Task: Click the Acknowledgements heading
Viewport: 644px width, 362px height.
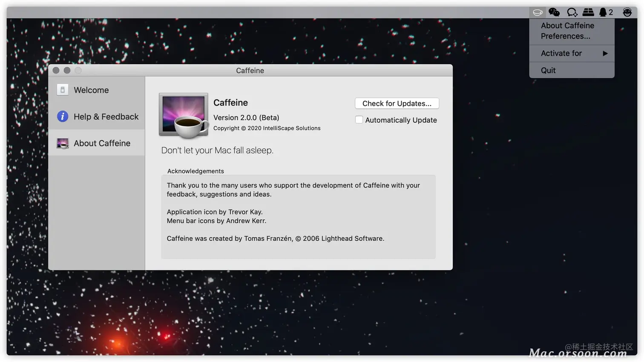Action: pyautogui.click(x=195, y=171)
